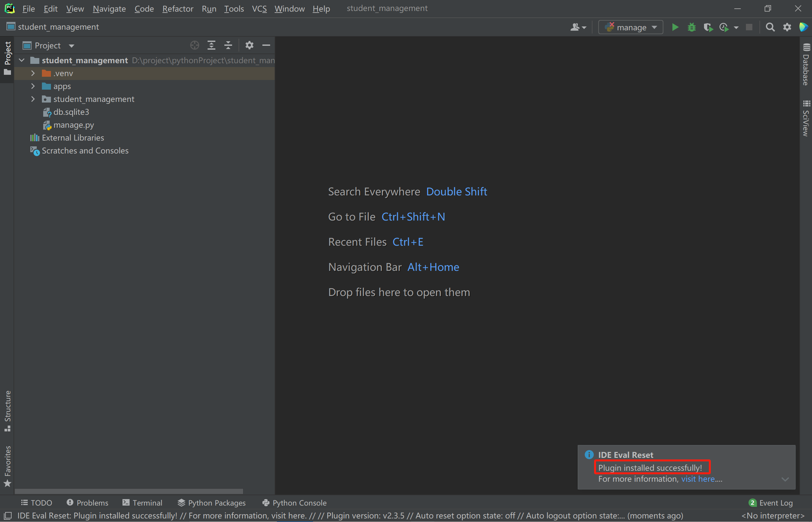Image resolution: width=812 pixels, height=522 pixels.
Task: Expand the apps folder
Action: (33, 86)
